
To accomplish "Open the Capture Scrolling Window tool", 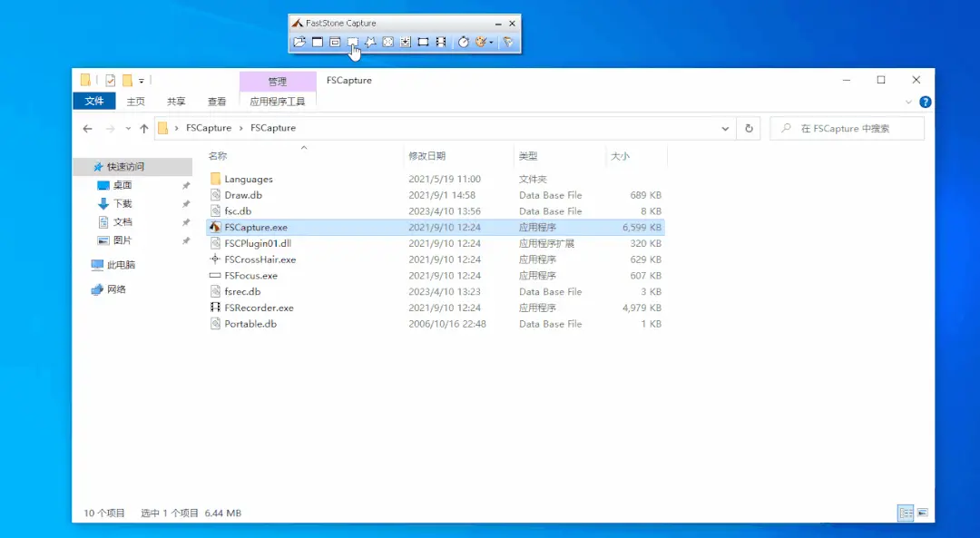I will [x=406, y=41].
